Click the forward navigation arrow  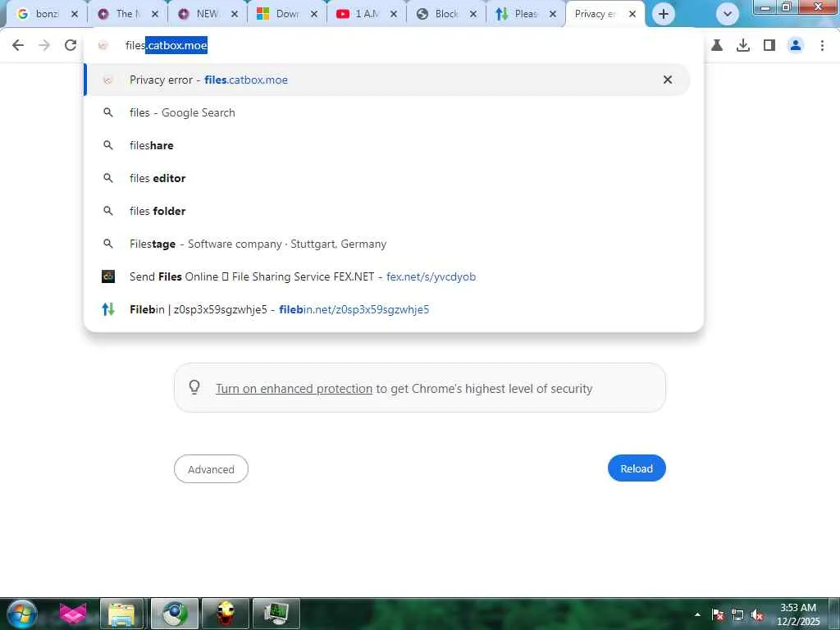[44, 45]
